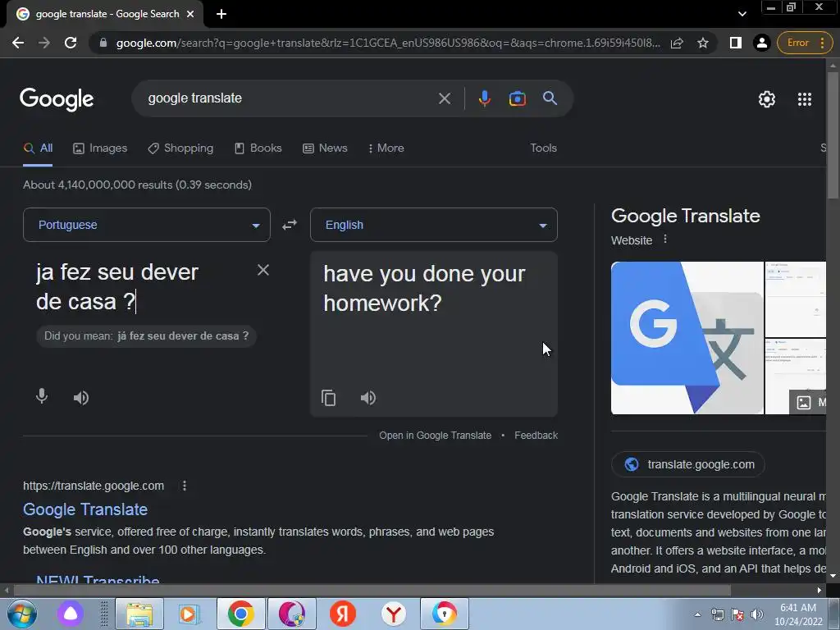Viewport: 840px width, 630px height.
Task: Open the Google Translate search result title
Action: pos(85,509)
